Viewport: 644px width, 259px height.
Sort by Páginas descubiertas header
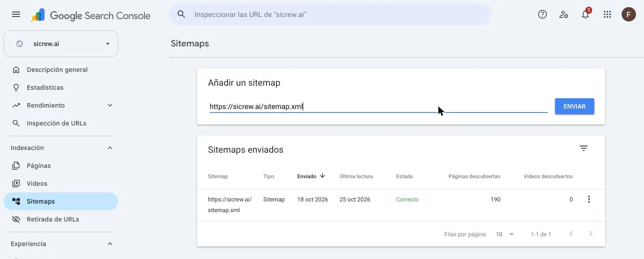tap(474, 176)
